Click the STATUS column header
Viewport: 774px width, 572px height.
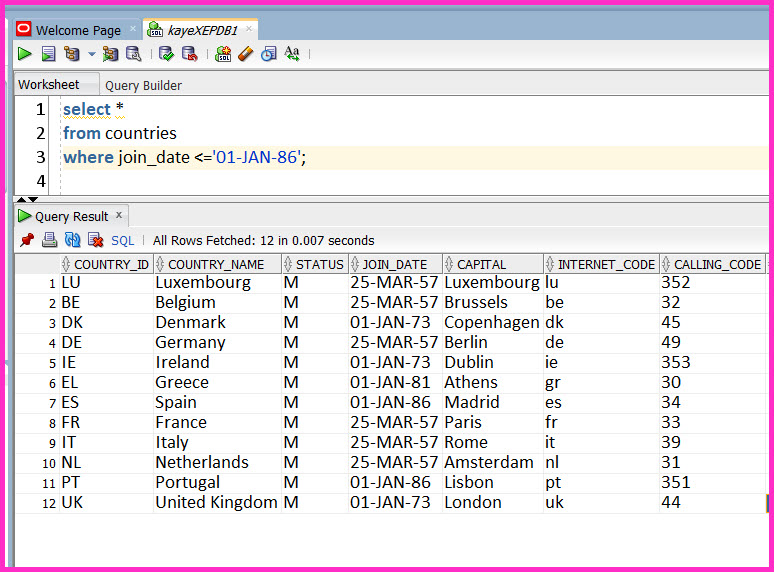click(315, 265)
